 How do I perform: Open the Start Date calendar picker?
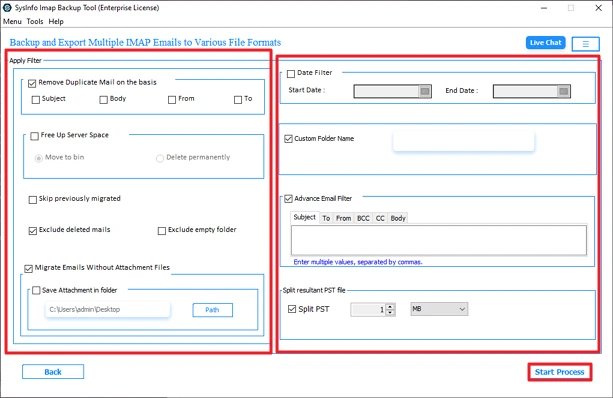tap(425, 91)
